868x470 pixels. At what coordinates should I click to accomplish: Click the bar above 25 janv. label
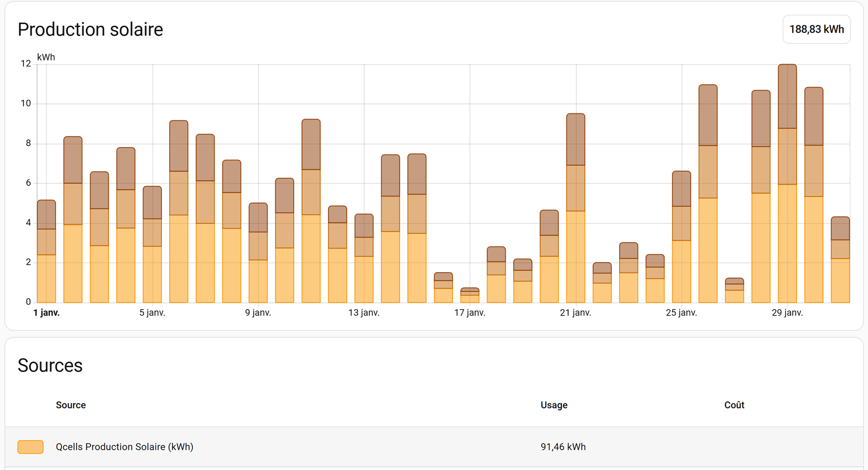point(681,237)
